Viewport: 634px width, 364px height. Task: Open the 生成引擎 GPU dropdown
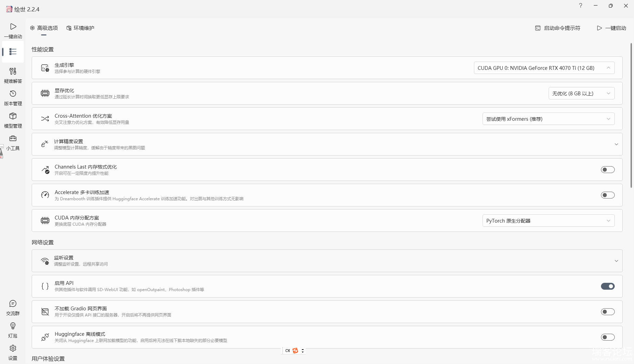pos(544,68)
